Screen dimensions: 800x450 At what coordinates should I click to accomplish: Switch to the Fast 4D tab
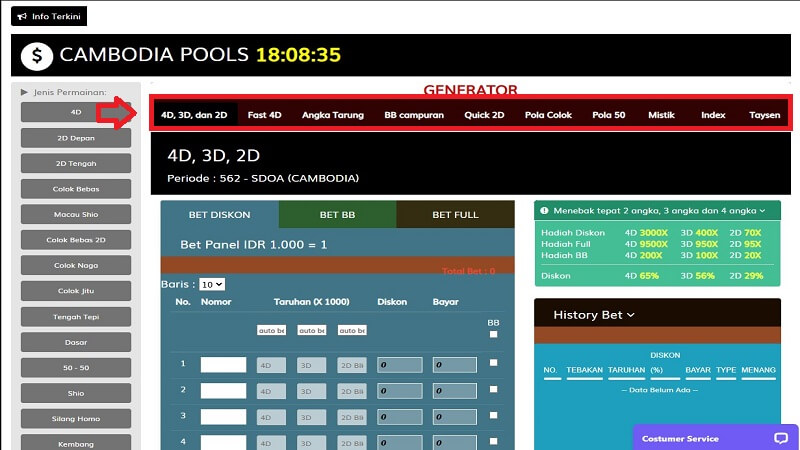click(264, 115)
